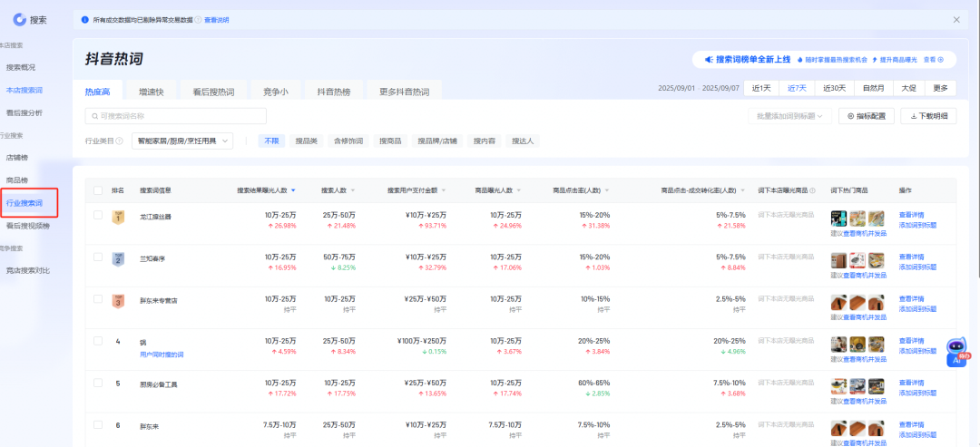Viewport: 980px width, 447px height.
Task: Click the blue info icon in notice bar
Action: (x=85, y=20)
